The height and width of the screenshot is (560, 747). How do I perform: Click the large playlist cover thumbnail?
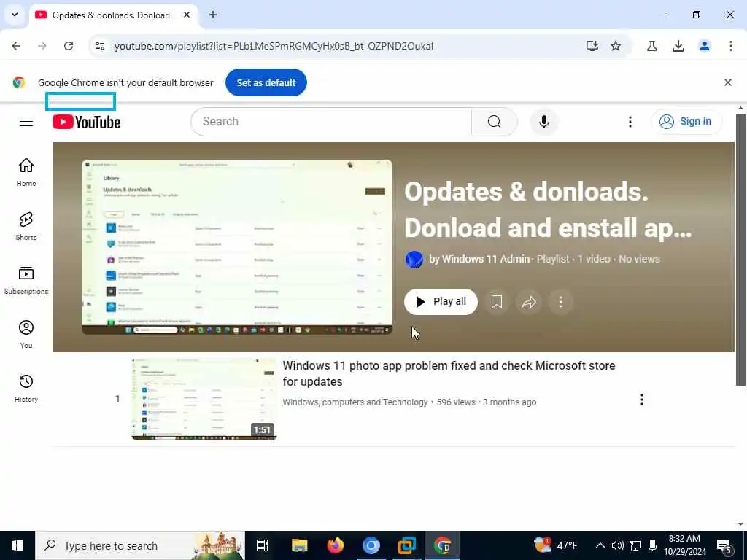click(237, 246)
